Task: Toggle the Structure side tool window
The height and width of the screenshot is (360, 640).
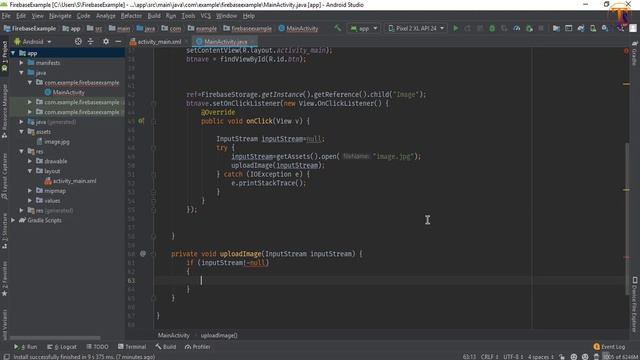Action: (x=4, y=231)
